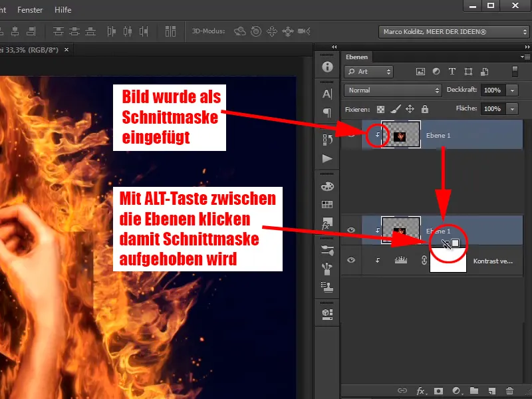Hide Ebene 1 layer directly above Kontrast layer
Image resolution: width=532 pixels, height=399 pixels.
tap(351, 230)
